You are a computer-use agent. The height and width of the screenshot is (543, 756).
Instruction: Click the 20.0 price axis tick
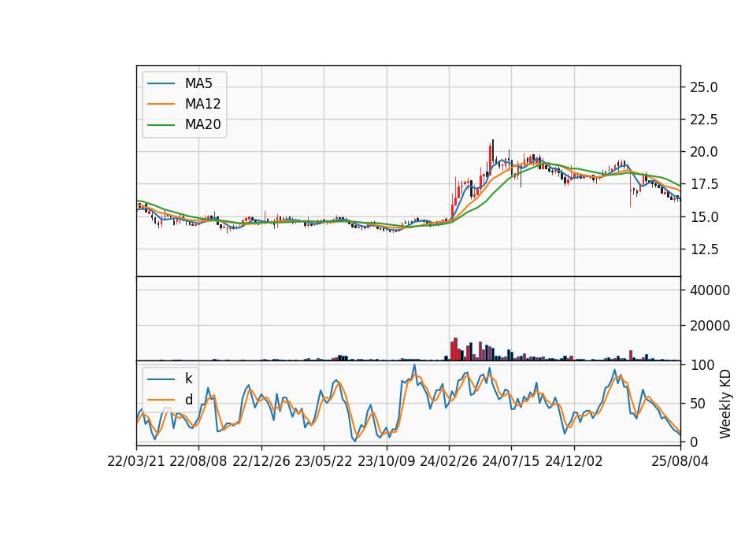pyautogui.click(x=704, y=152)
